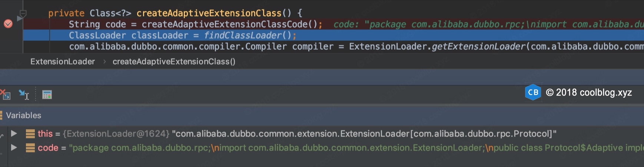Click the getExtensionLoader method call
The image size is (644, 167).
coord(478,47)
